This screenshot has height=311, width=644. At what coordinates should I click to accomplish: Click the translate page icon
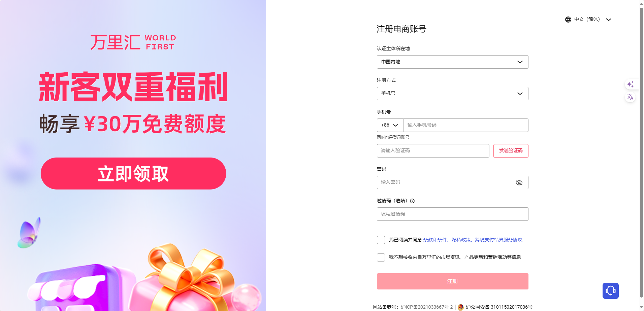pos(630,97)
